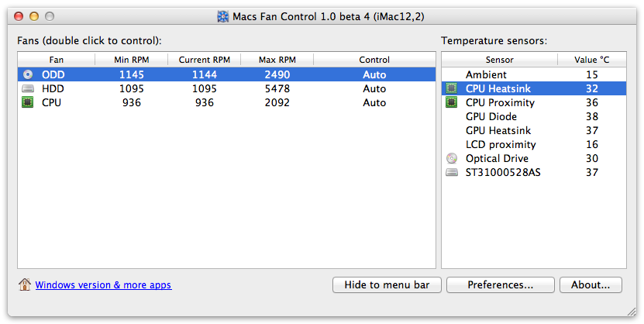Click the green zoom window button

(x=50, y=16)
